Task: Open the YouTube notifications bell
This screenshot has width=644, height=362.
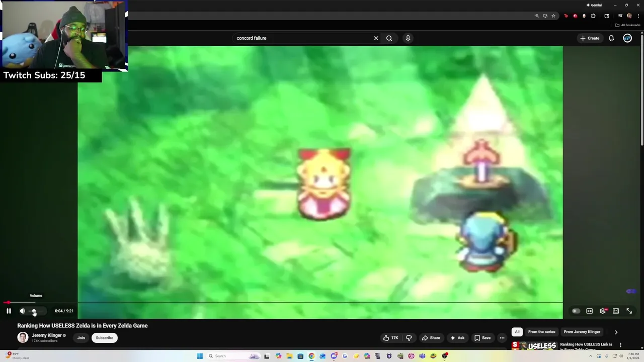Action: (611, 38)
